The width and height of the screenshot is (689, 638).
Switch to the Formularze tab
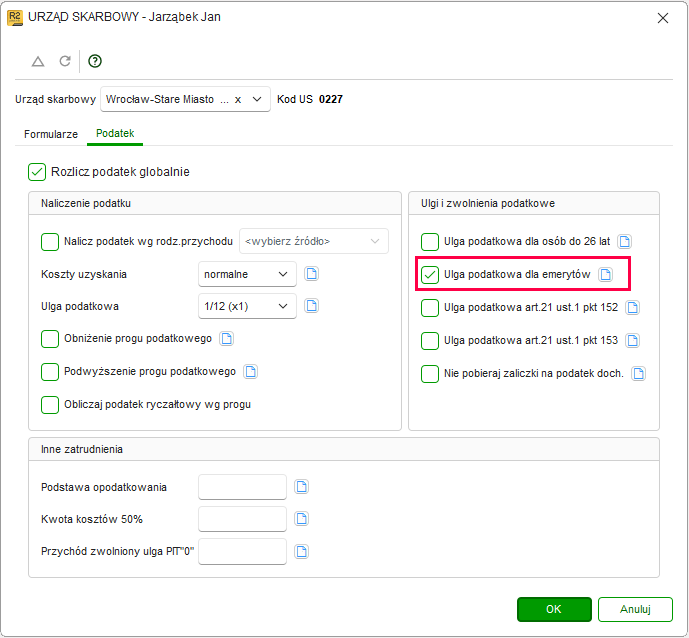point(51,134)
